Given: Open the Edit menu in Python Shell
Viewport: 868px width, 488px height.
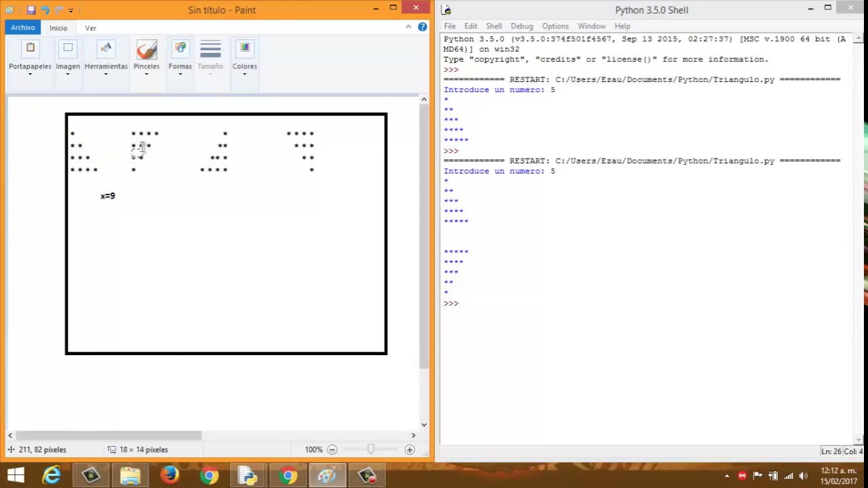Looking at the screenshot, I should (x=471, y=26).
